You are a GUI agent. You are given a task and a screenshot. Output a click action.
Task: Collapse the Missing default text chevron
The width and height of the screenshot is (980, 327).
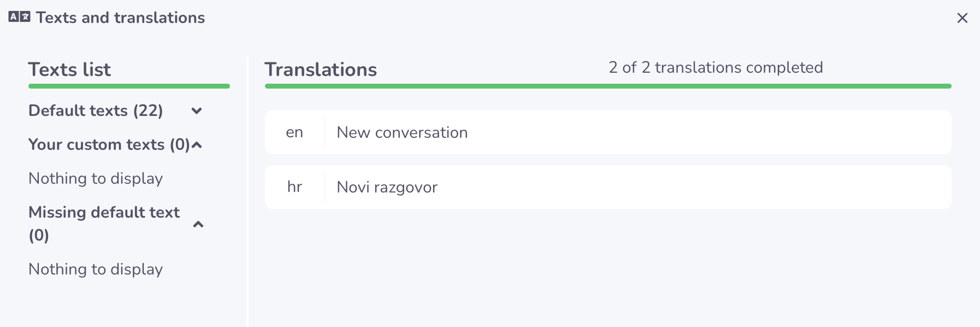pos(198,224)
